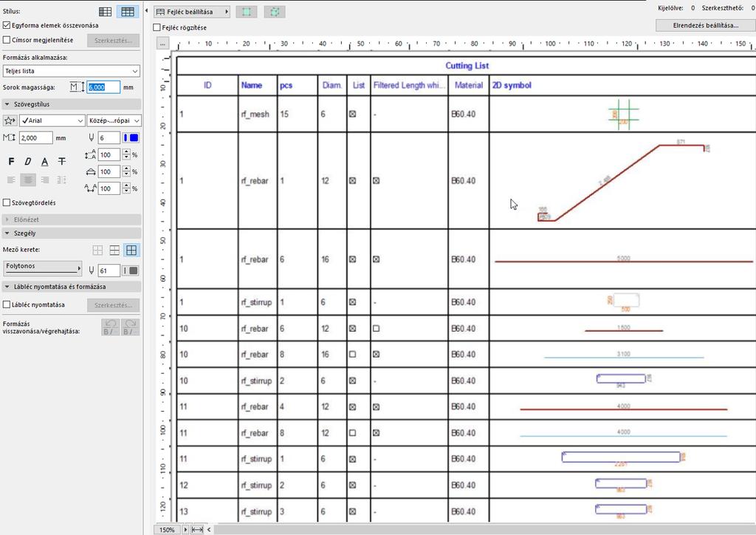
Task: Enable Címsor megjelenítése checkbox
Action: point(7,40)
